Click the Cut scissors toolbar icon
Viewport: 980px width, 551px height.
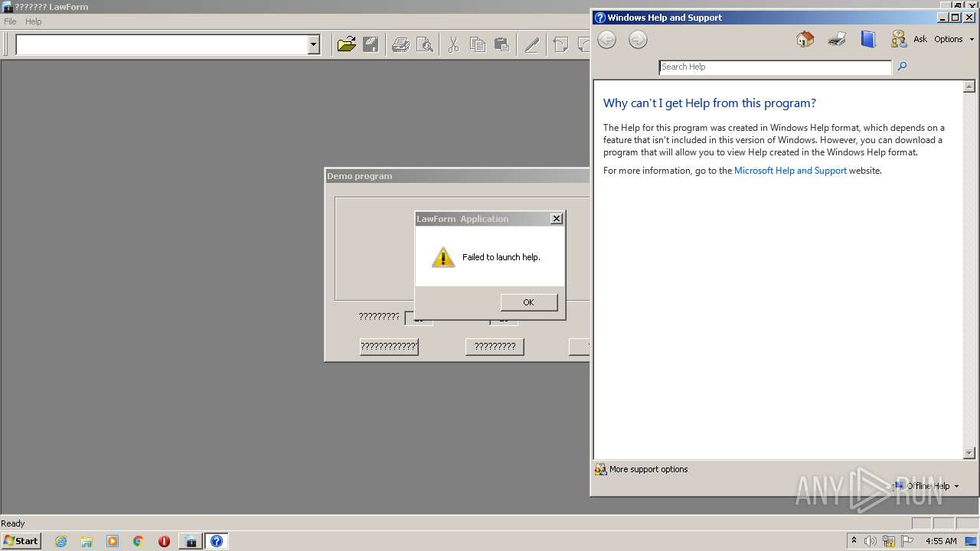point(453,44)
